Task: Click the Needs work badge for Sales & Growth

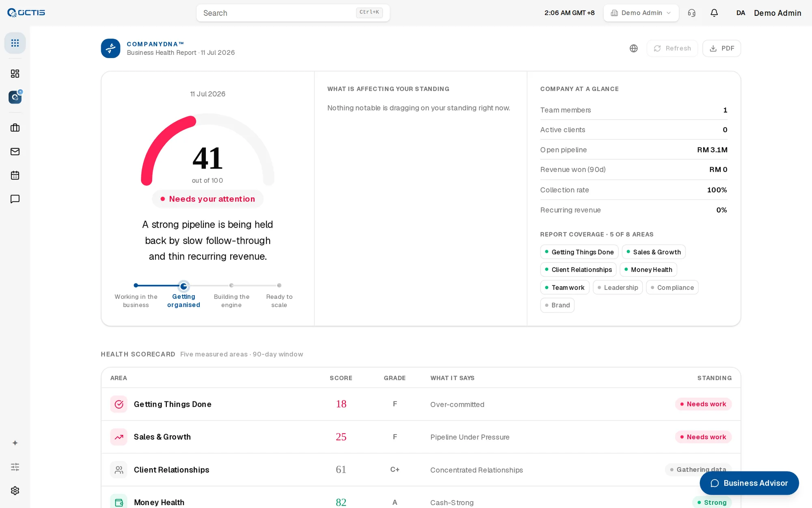Action: coord(703,437)
